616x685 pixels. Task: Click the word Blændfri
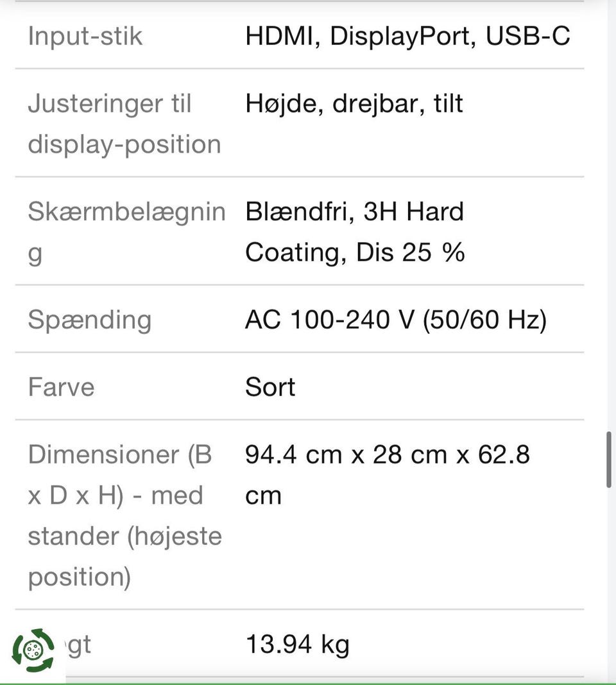(298, 212)
